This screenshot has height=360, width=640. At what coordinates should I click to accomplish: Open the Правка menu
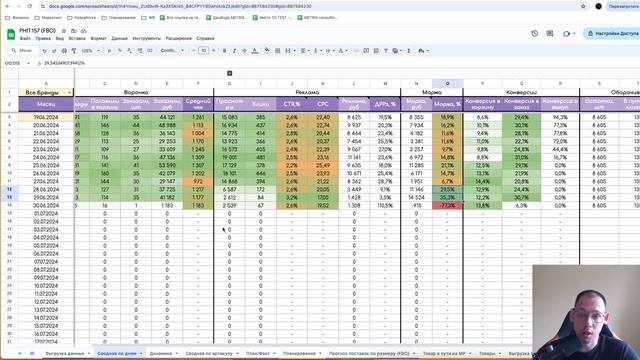pyautogui.click(x=43, y=38)
